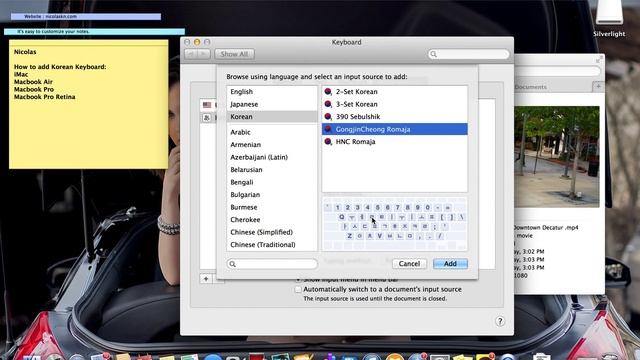The image size is (640, 360).
Task: Click the Add button
Action: [450, 264]
